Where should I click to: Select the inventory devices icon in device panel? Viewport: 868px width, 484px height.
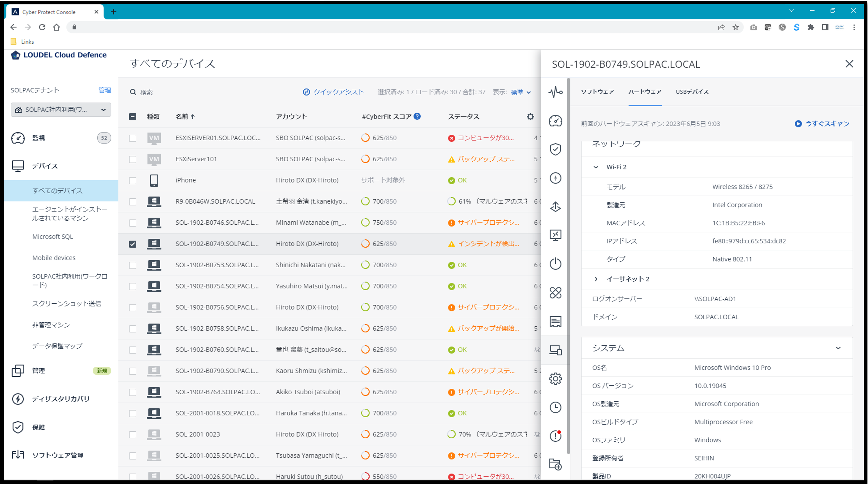555,350
